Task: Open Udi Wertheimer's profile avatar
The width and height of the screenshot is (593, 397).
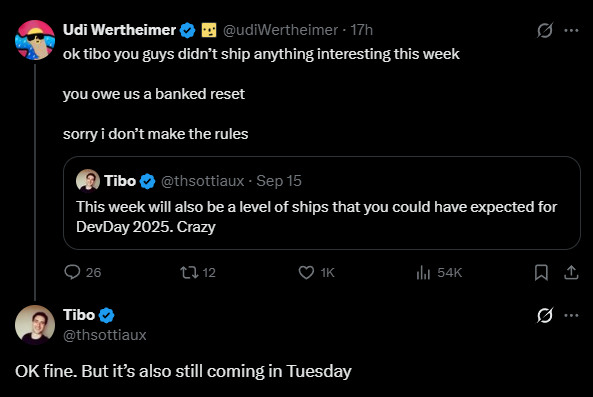Action: 35,40
